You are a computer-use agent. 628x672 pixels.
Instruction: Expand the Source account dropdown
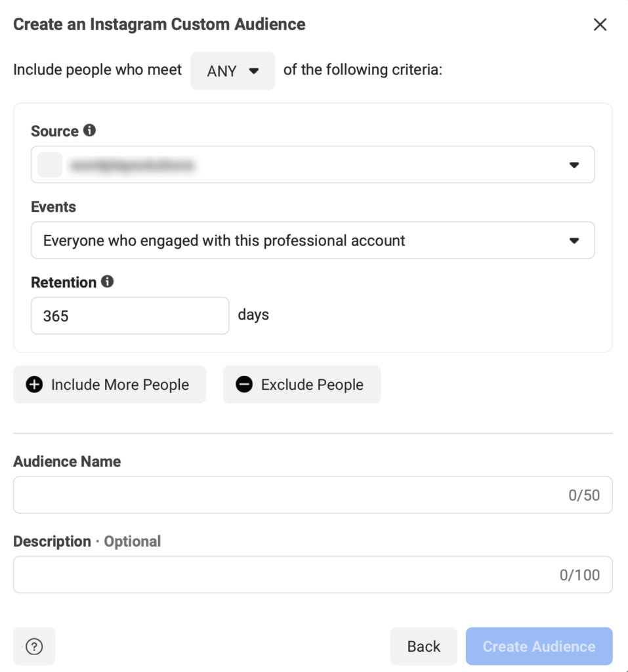tap(312, 165)
